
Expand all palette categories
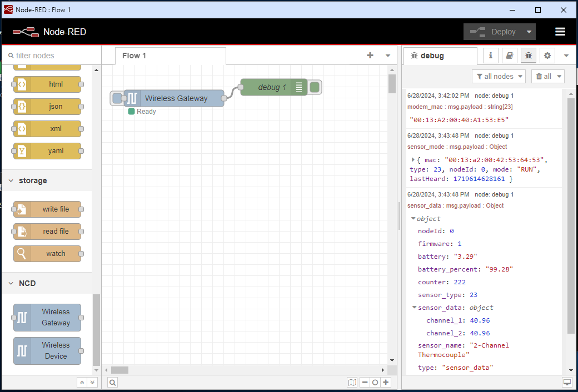tap(92, 383)
